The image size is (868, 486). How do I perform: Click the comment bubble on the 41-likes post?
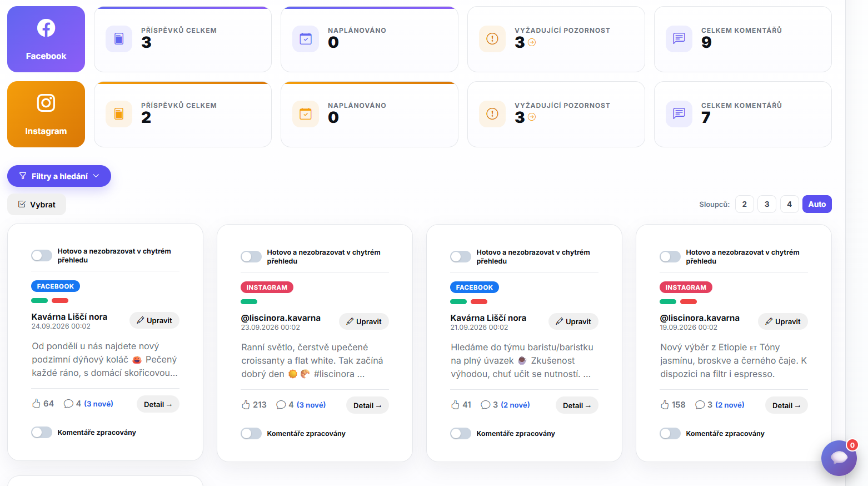pyautogui.click(x=486, y=405)
